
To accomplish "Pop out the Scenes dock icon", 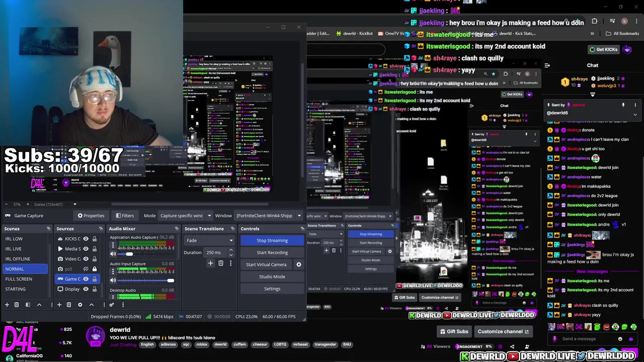I will pyautogui.click(x=48, y=229).
